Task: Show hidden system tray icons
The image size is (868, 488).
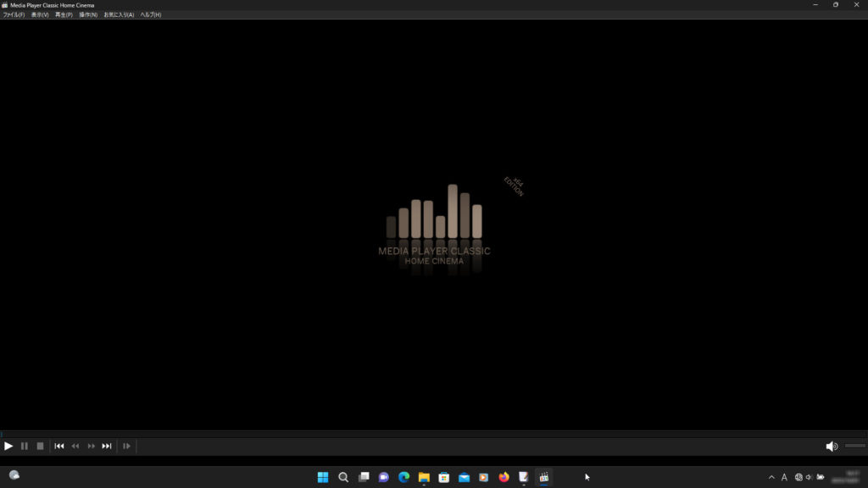Action: click(771, 477)
